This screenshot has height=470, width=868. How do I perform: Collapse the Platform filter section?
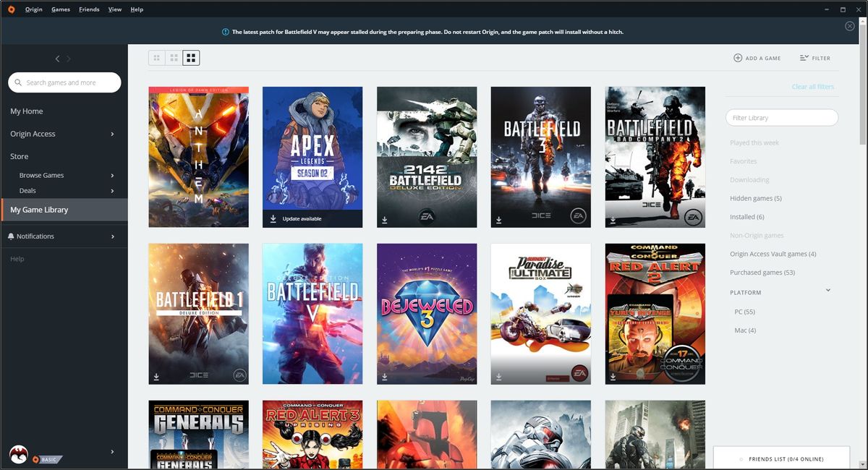(827, 289)
